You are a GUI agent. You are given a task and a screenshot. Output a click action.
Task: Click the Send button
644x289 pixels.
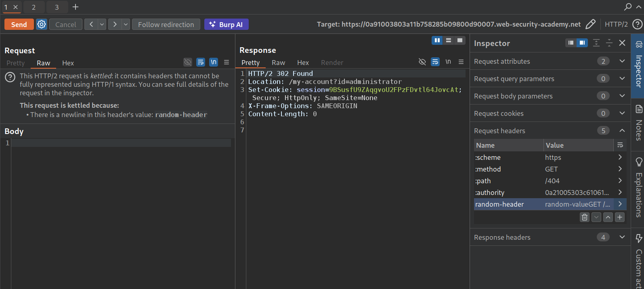[19, 24]
